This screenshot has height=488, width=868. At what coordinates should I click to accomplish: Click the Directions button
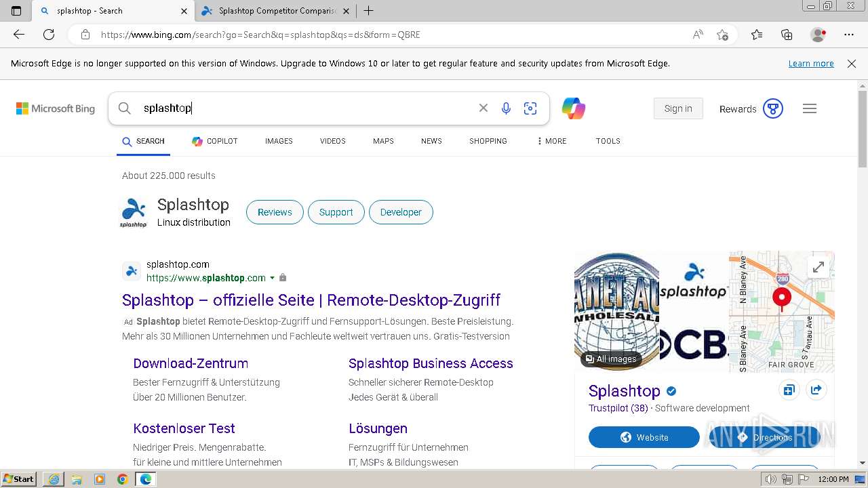tap(765, 437)
